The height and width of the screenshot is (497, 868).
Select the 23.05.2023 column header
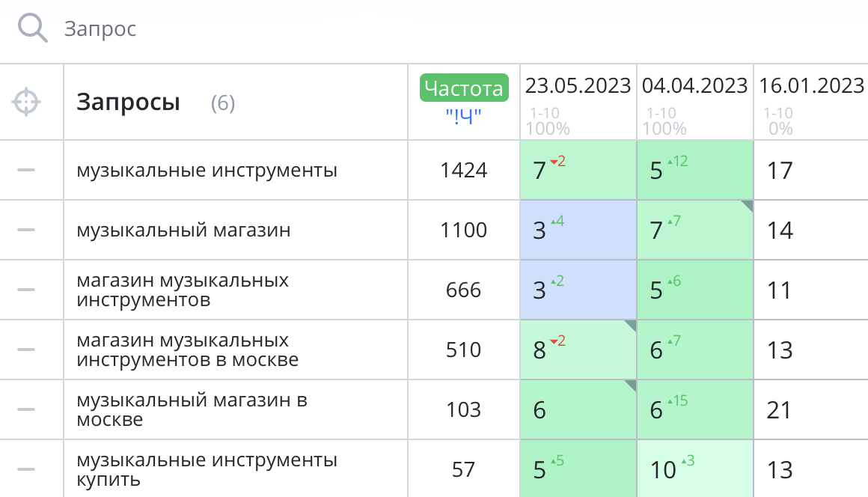(578, 85)
